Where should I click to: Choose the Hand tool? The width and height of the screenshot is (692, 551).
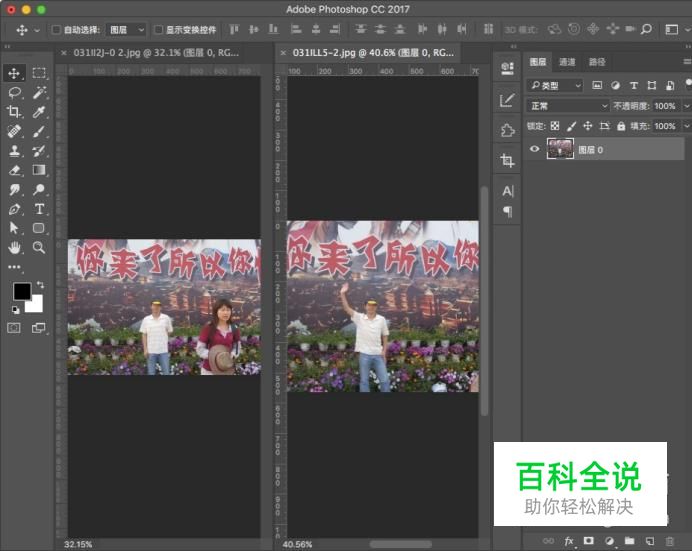[x=14, y=247]
